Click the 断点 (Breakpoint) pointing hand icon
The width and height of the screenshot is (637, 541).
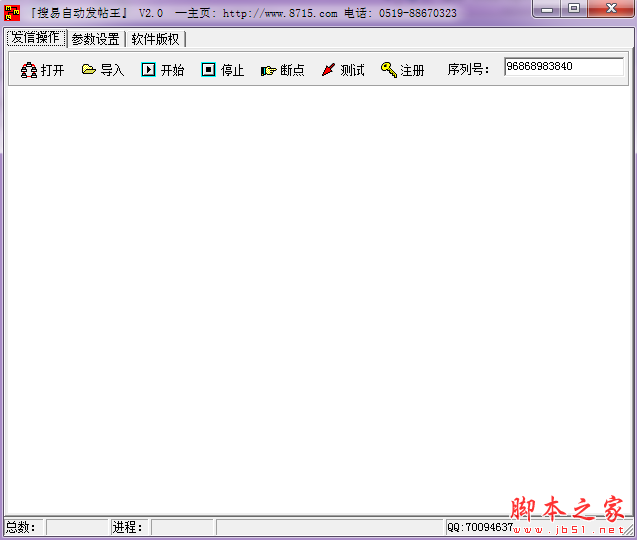269,71
